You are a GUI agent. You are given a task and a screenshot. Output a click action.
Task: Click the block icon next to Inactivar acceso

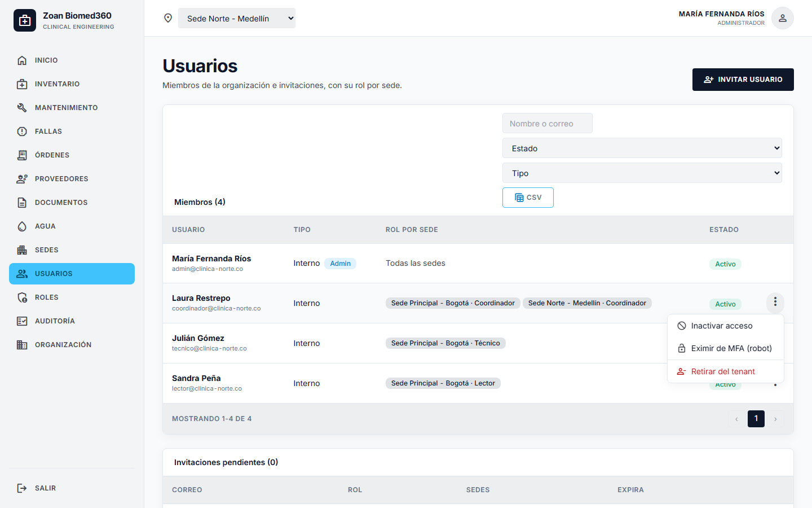coord(682,326)
